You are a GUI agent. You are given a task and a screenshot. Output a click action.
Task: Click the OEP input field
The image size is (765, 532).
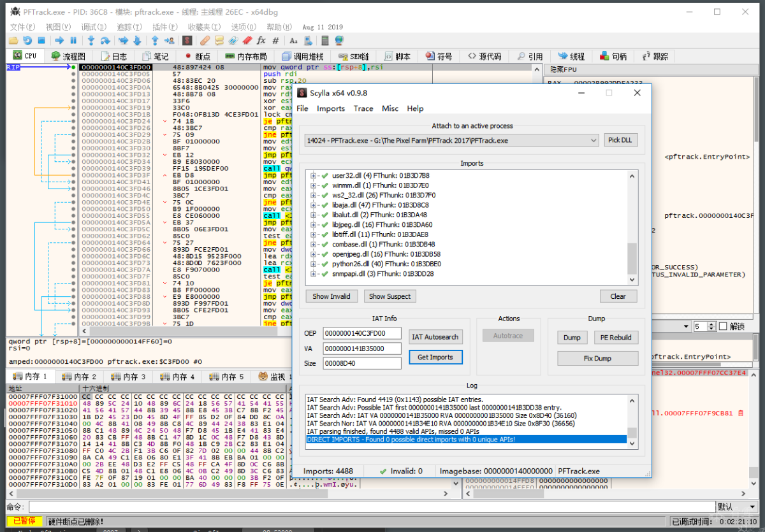coord(362,333)
